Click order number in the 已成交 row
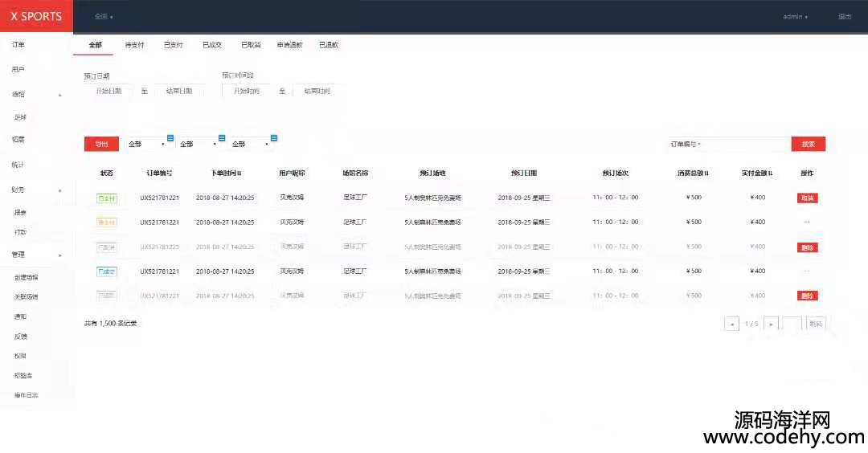 [x=159, y=271]
